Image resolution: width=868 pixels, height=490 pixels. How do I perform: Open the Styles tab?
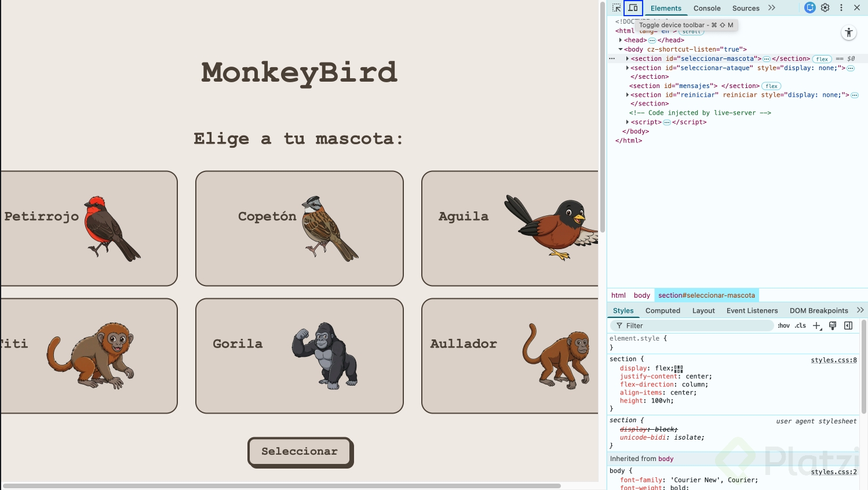click(623, 310)
